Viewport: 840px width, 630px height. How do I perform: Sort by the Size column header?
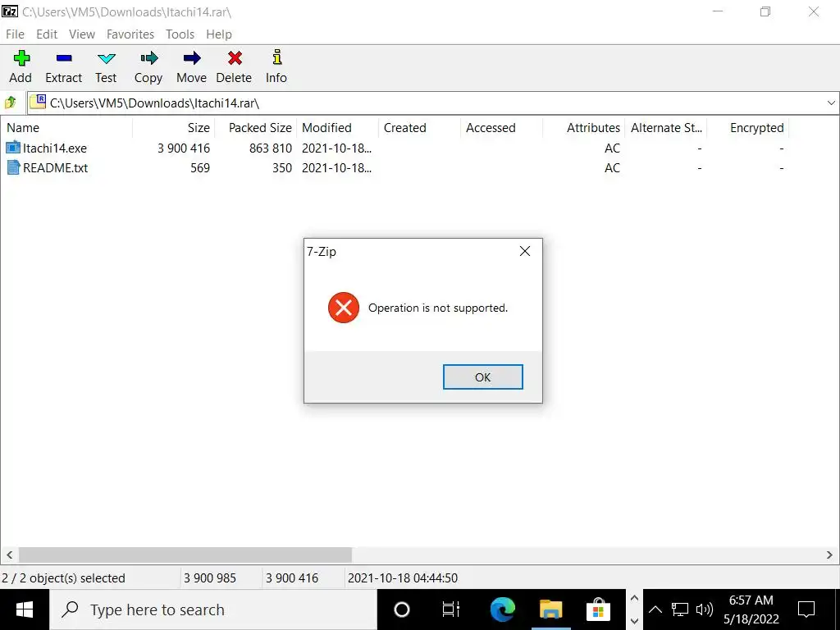[174, 127]
